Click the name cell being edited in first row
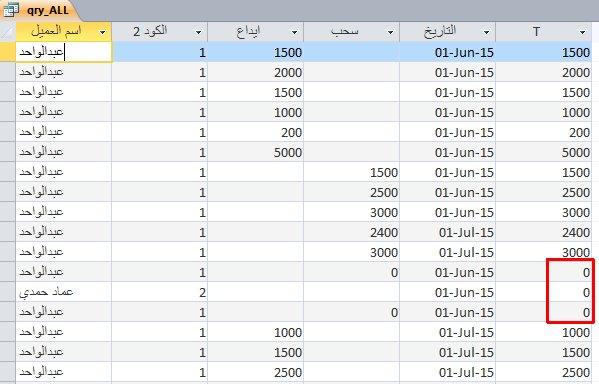 64,52
